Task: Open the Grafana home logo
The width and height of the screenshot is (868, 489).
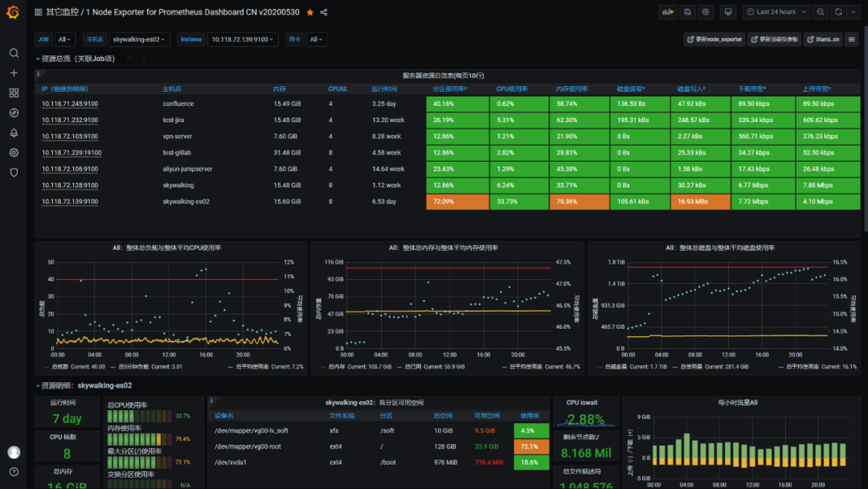Action: 14,11
